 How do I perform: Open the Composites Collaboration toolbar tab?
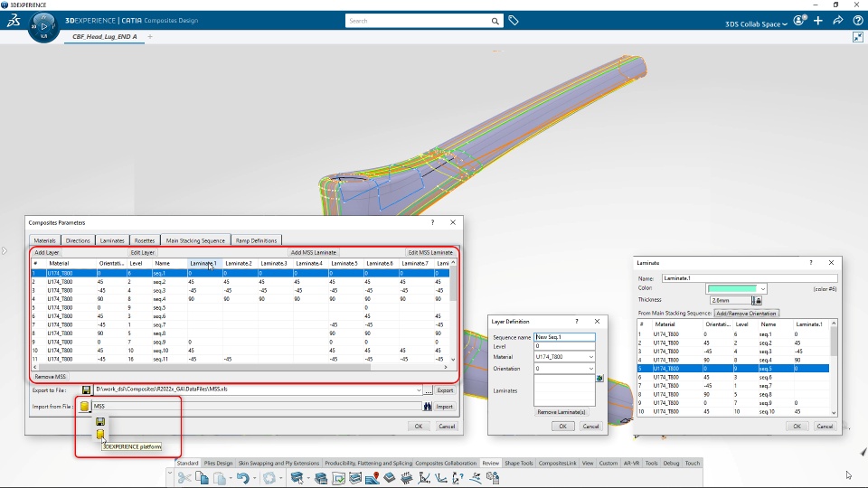pyautogui.click(x=446, y=463)
